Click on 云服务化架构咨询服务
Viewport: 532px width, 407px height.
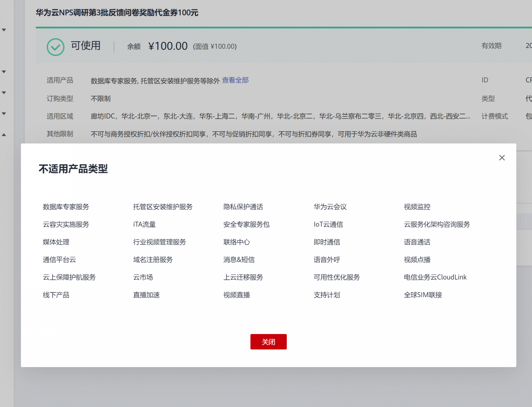437,224
